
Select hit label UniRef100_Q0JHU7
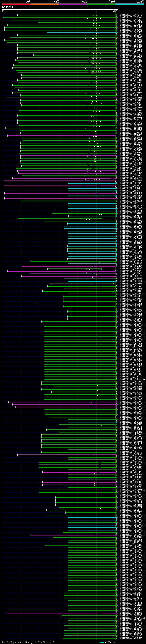pos(131,638)
